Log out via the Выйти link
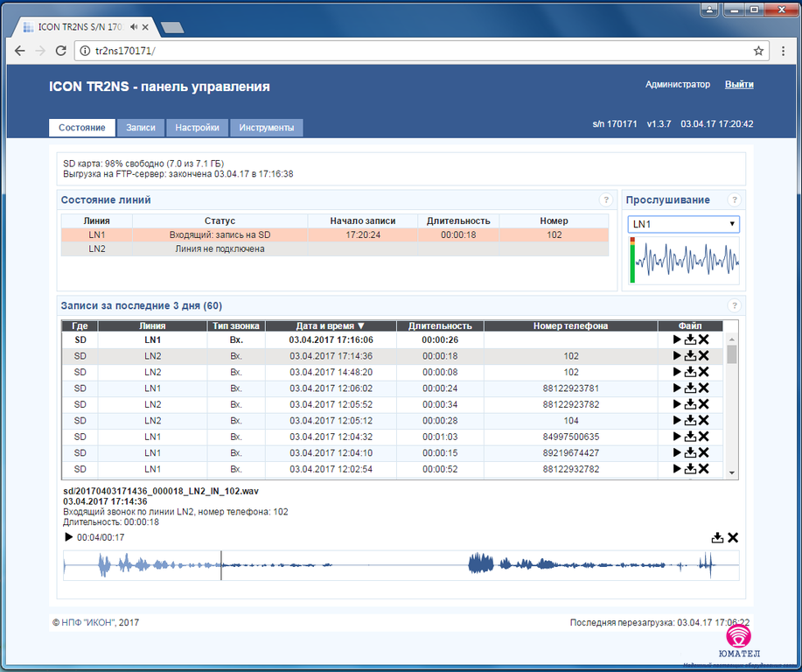 pos(739,85)
